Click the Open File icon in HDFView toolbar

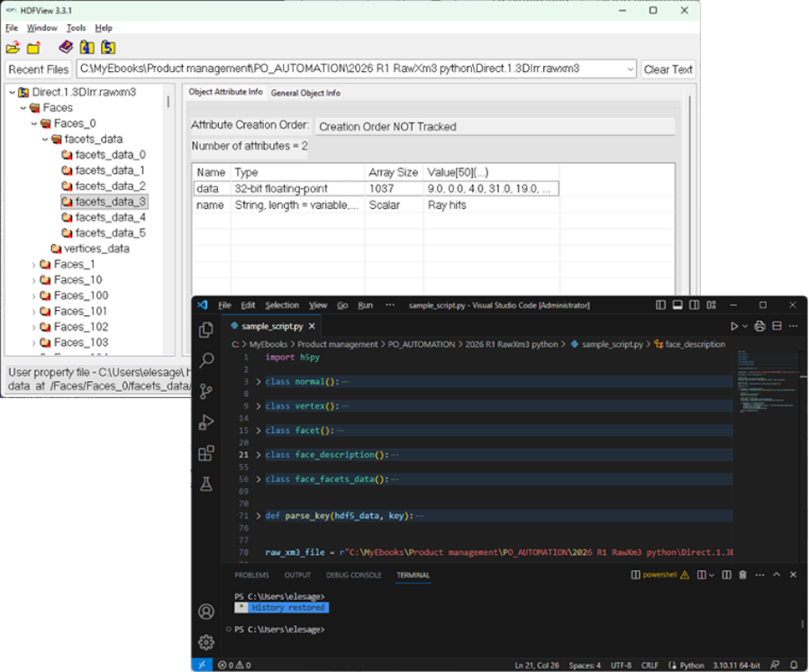pos(13,48)
